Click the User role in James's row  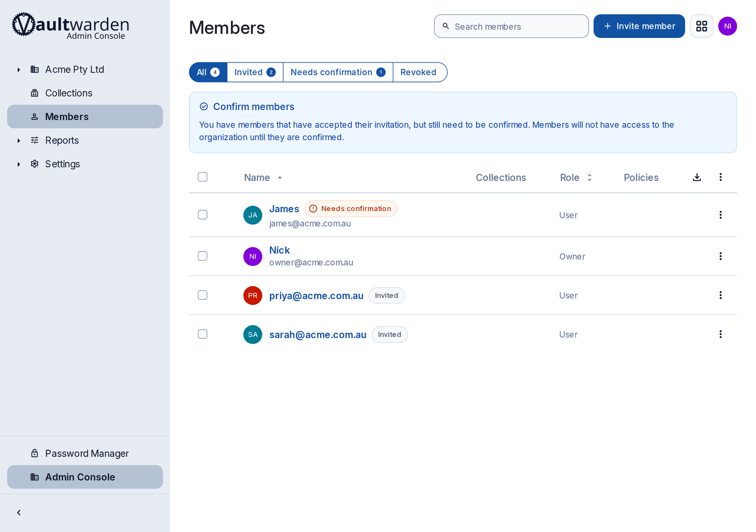pos(568,215)
